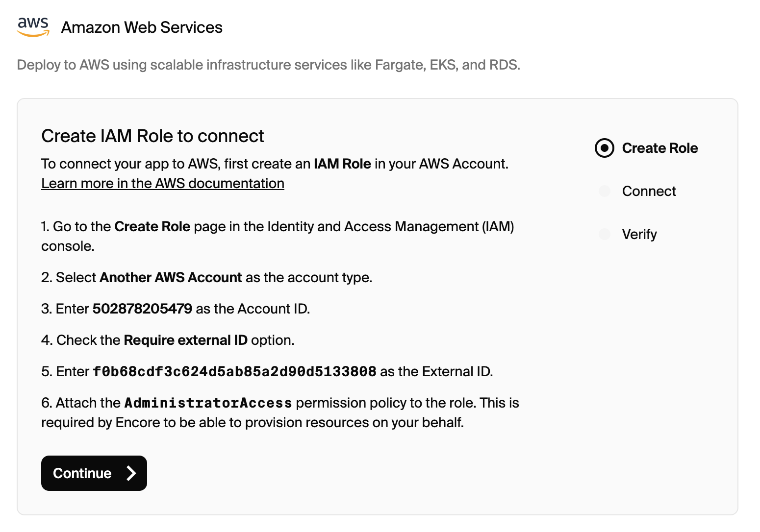This screenshot has height=532, width=760.
Task: Click the Create IAM Role to connect heading
Action: (x=152, y=136)
